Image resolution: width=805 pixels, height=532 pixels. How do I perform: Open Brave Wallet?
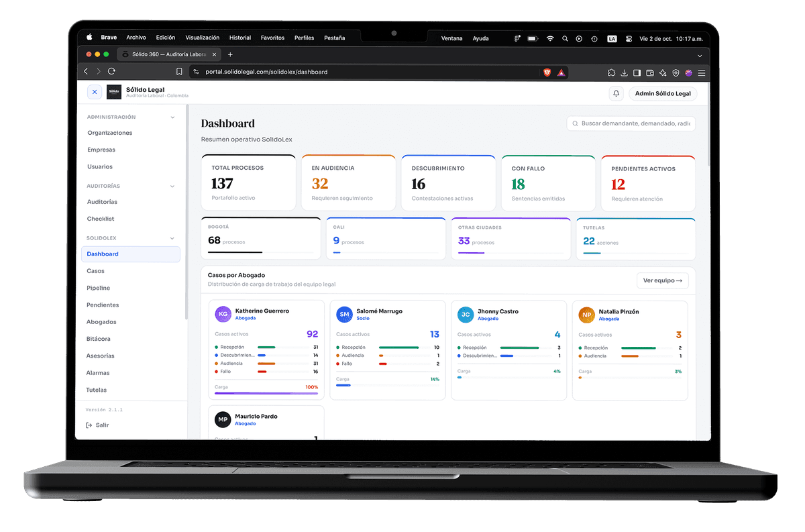point(650,72)
